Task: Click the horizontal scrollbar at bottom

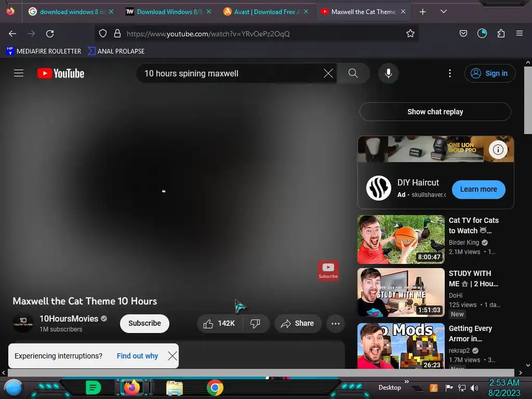Action: point(261,373)
